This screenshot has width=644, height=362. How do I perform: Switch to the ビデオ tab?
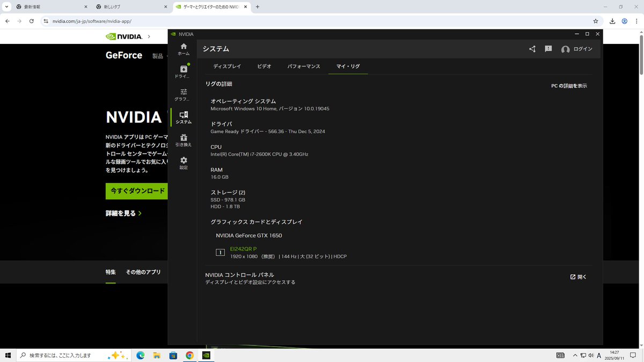pos(264,67)
